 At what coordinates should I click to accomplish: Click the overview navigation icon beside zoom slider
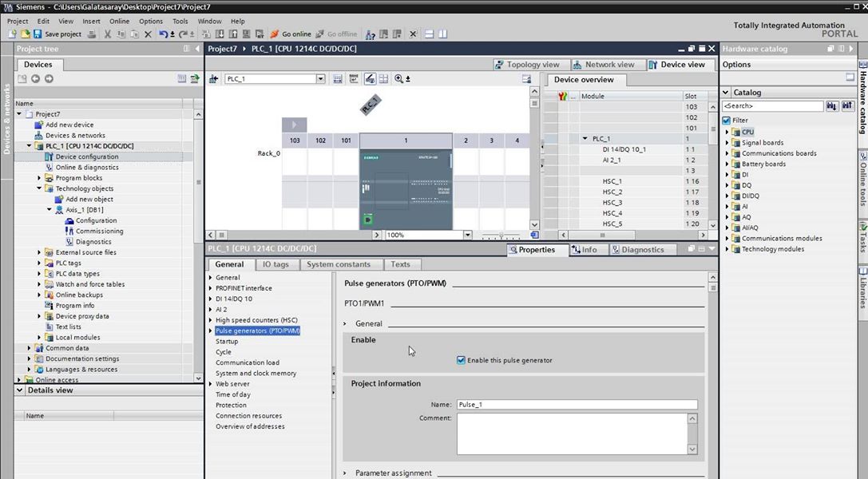534,235
